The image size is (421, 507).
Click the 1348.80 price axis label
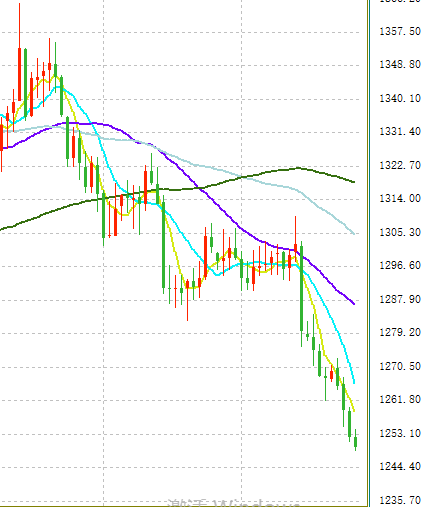pyautogui.click(x=400, y=64)
